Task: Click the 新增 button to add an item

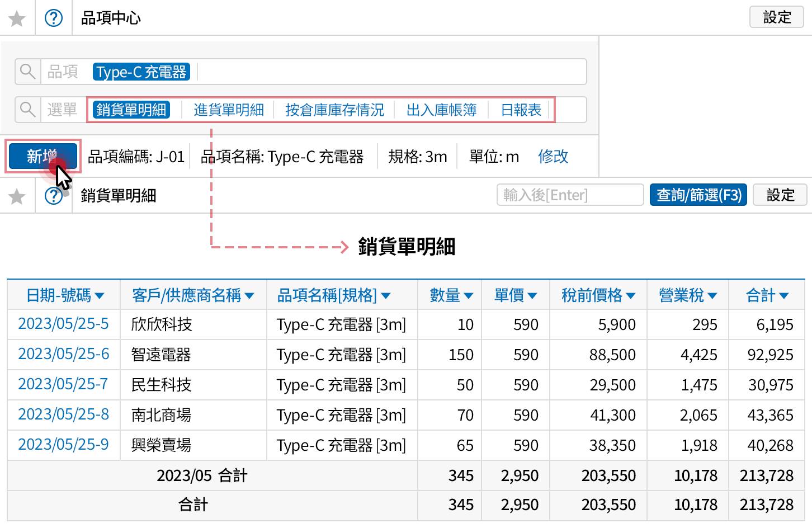Action: click(42, 156)
